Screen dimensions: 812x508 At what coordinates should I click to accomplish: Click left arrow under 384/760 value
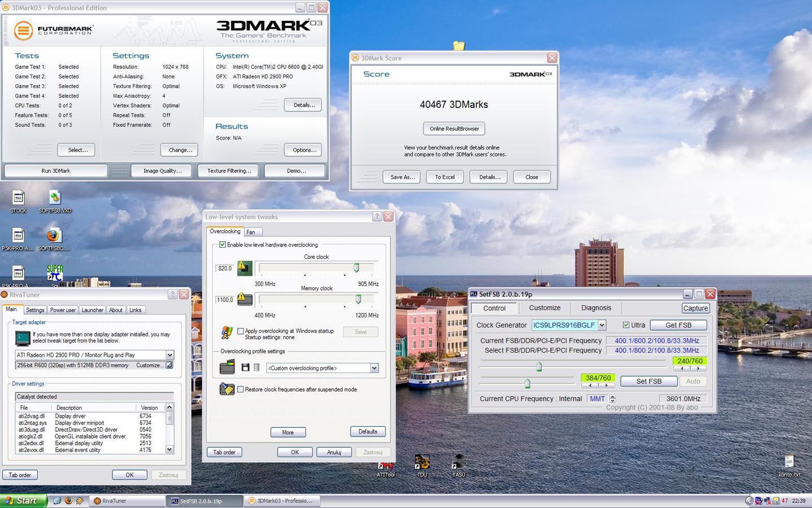590,386
